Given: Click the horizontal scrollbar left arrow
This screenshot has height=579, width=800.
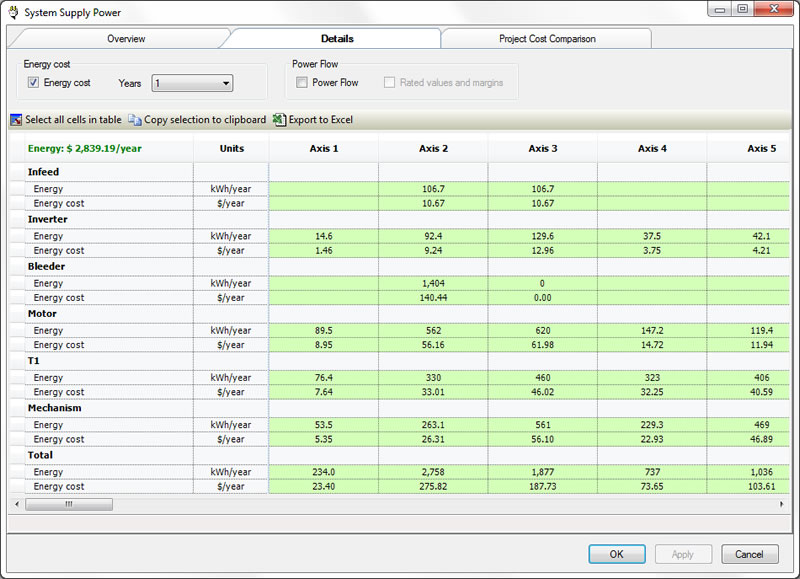Looking at the screenshot, I should click(x=16, y=504).
